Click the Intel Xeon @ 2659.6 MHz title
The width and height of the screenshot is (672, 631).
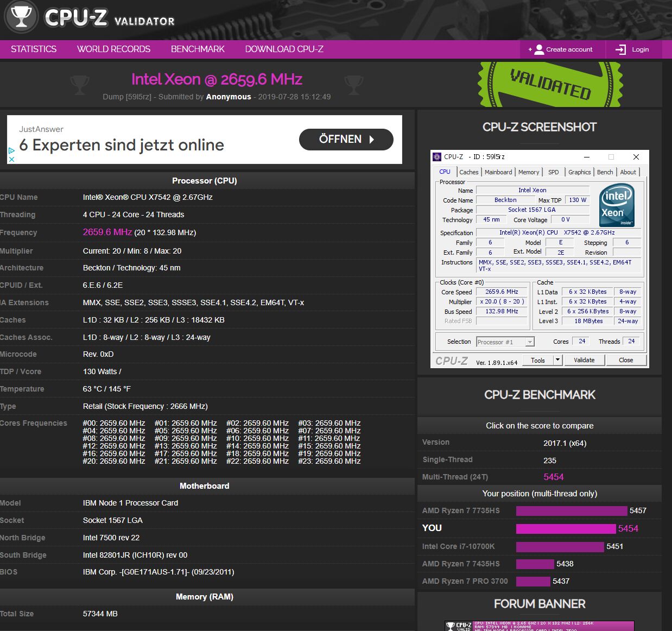point(217,79)
